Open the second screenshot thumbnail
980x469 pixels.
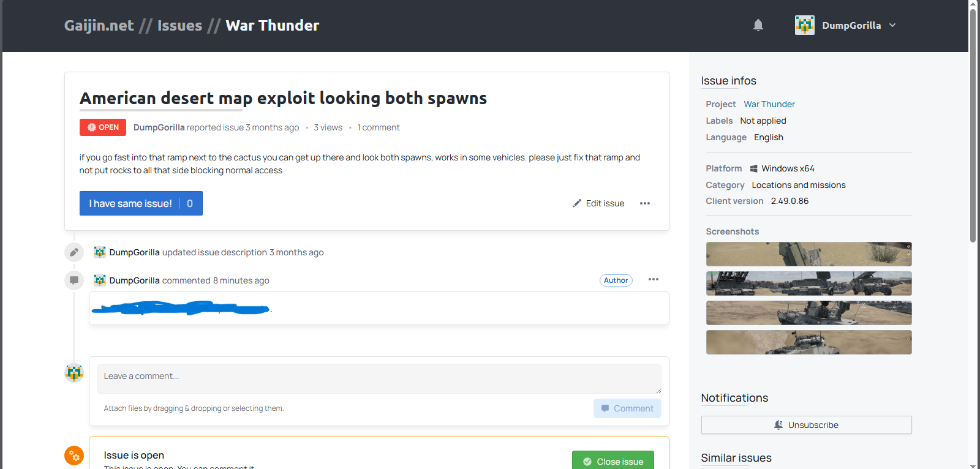(x=809, y=283)
